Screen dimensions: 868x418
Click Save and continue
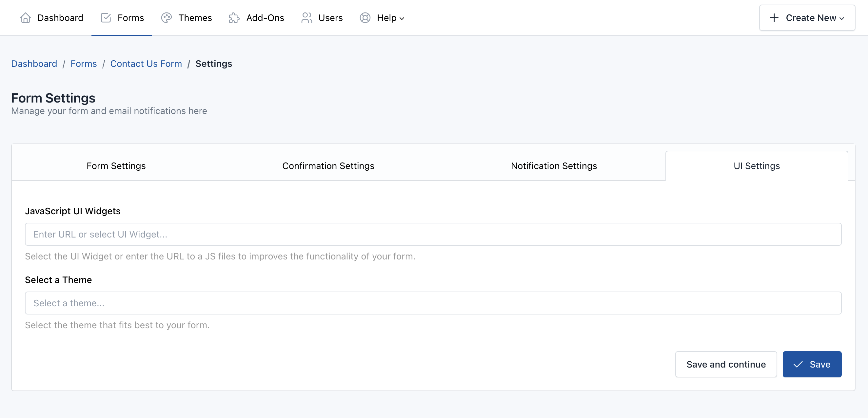pos(726,364)
